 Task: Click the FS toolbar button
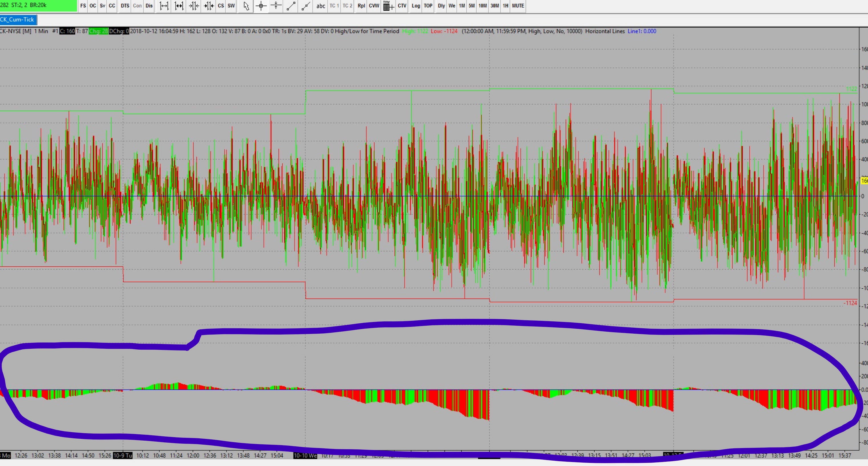pos(83,6)
